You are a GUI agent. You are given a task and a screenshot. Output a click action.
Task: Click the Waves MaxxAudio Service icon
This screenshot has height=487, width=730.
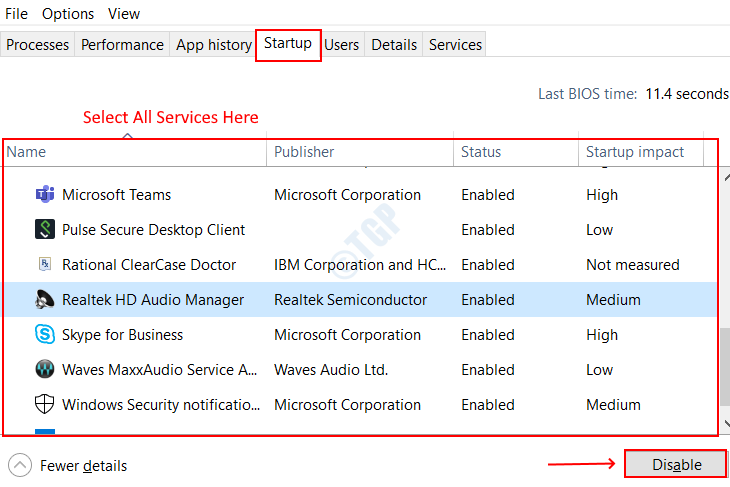45,369
